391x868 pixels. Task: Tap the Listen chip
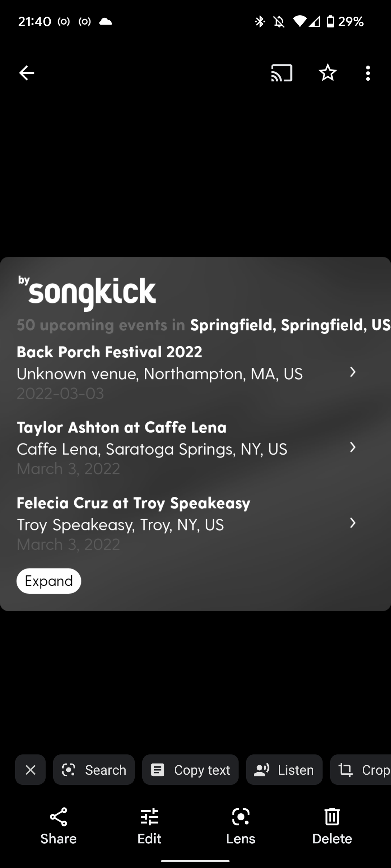click(284, 770)
